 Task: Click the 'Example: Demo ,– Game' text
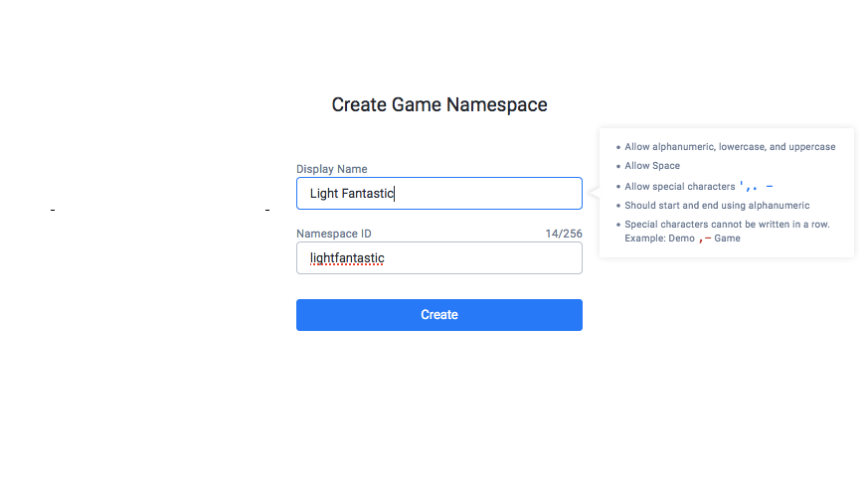[682, 239]
